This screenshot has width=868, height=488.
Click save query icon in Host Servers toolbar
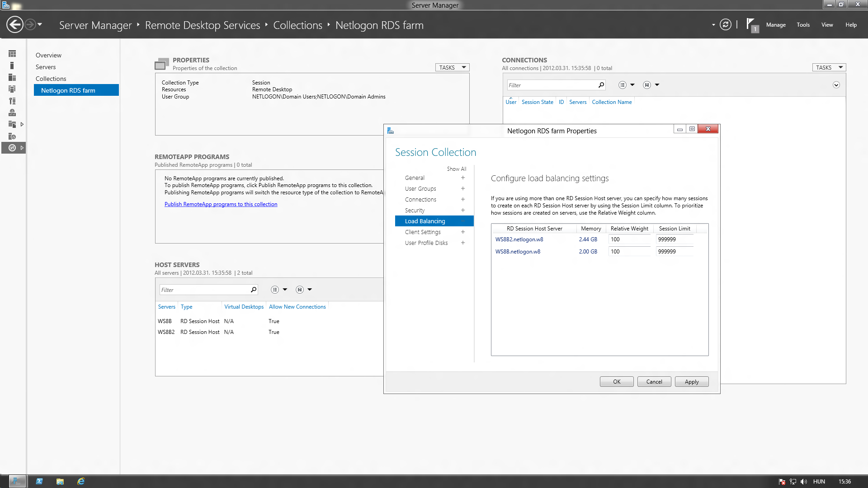pos(299,290)
